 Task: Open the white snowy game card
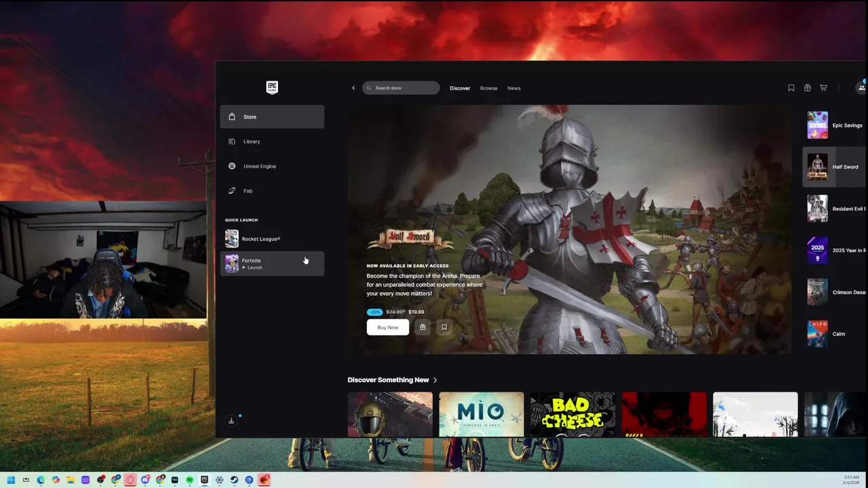tap(755, 414)
